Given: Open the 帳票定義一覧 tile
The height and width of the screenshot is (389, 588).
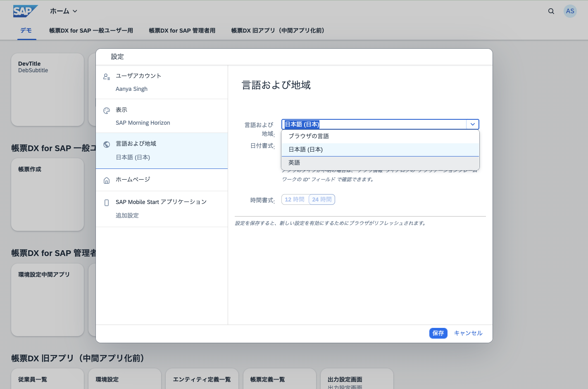Looking at the screenshot, I should pos(280,379).
